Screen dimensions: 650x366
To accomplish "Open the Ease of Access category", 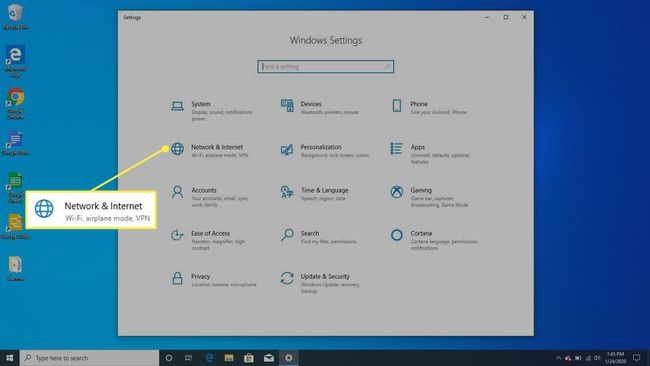I will point(210,240).
